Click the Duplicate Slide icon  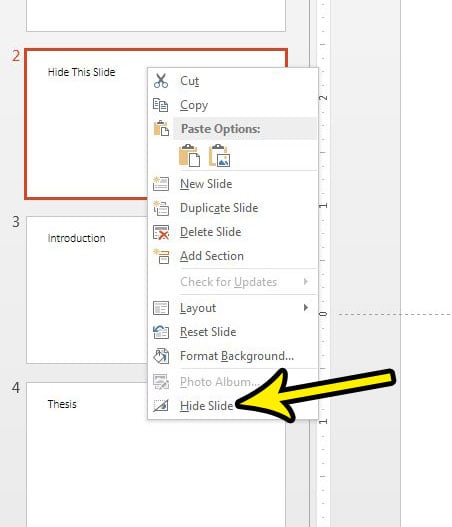pyautogui.click(x=161, y=208)
